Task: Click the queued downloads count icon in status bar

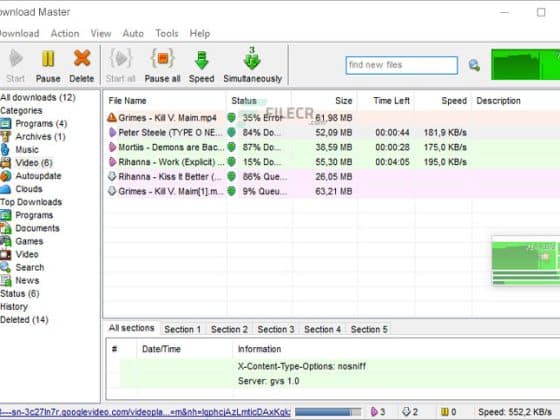Action: click(x=406, y=412)
